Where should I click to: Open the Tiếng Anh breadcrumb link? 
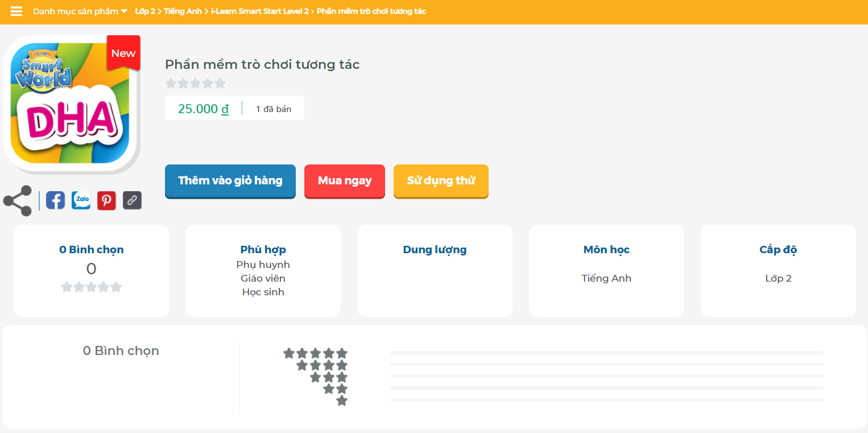pos(183,11)
